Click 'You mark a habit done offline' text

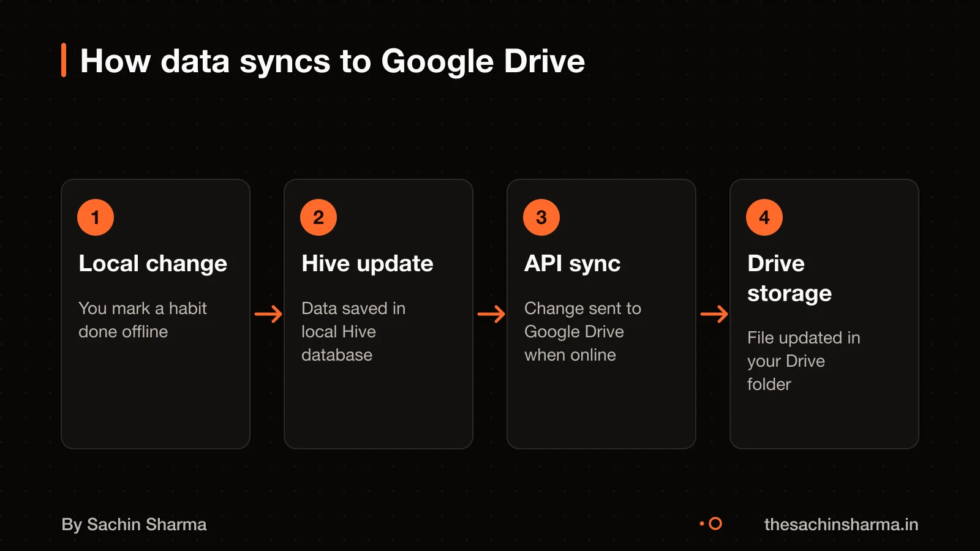[143, 320]
